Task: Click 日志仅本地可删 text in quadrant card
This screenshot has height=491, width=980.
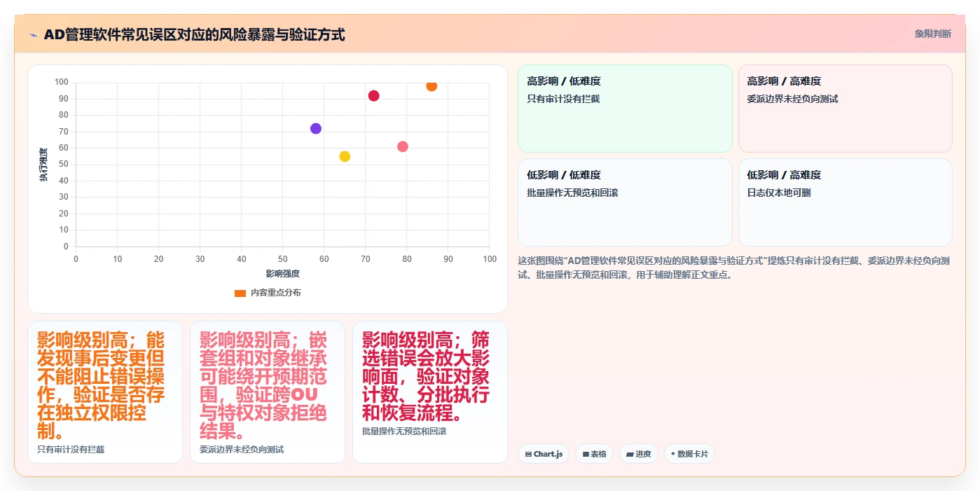Action: coord(779,193)
